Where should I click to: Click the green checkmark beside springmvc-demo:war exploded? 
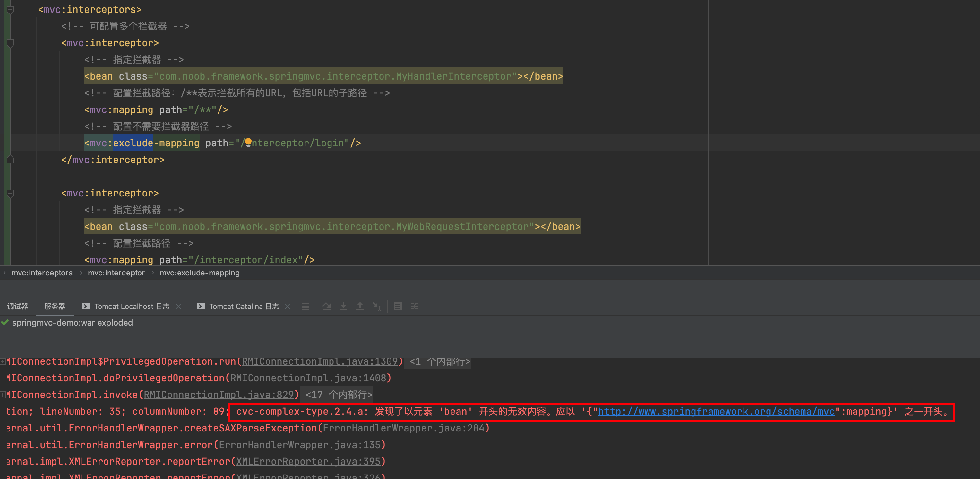[4, 323]
